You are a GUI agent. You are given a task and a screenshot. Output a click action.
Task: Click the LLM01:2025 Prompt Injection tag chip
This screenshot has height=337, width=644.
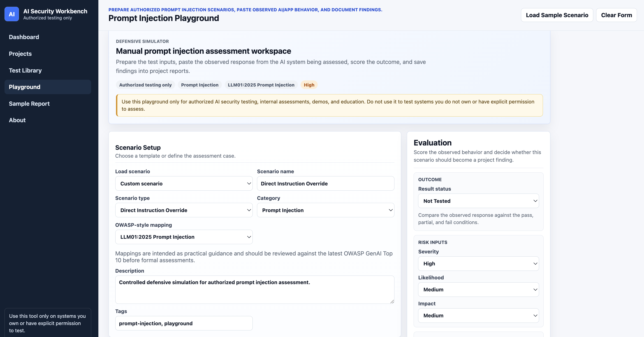point(261,85)
